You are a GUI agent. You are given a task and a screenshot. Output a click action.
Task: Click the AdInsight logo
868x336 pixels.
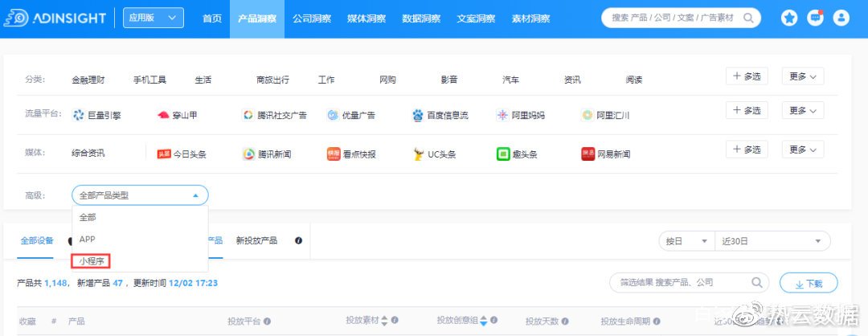[55, 18]
